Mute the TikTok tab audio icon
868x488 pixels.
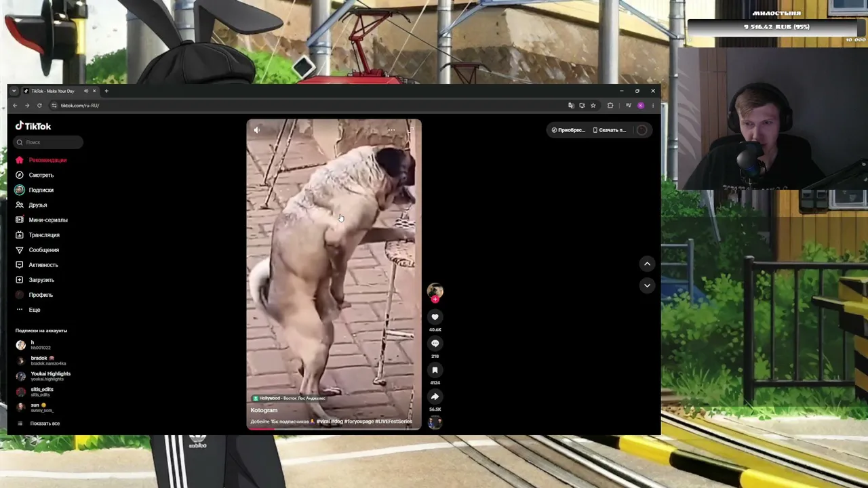pyautogui.click(x=85, y=91)
